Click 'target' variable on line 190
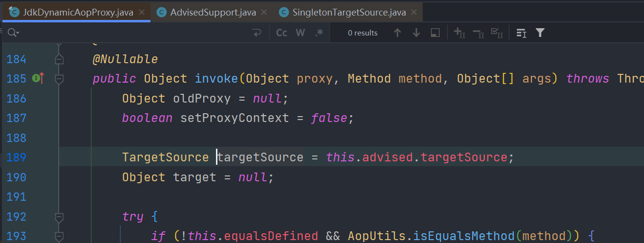 (x=195, y=177)
